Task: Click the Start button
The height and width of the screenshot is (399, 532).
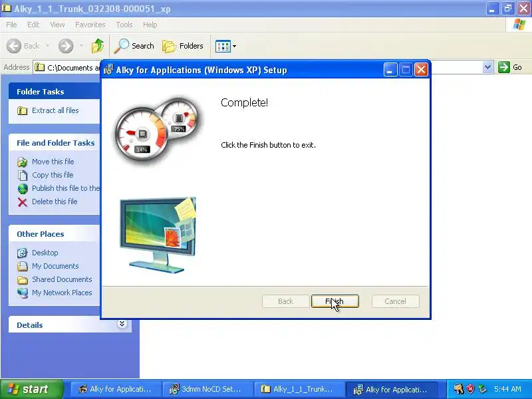Action: pyautogui.click(x=32, y=389)
